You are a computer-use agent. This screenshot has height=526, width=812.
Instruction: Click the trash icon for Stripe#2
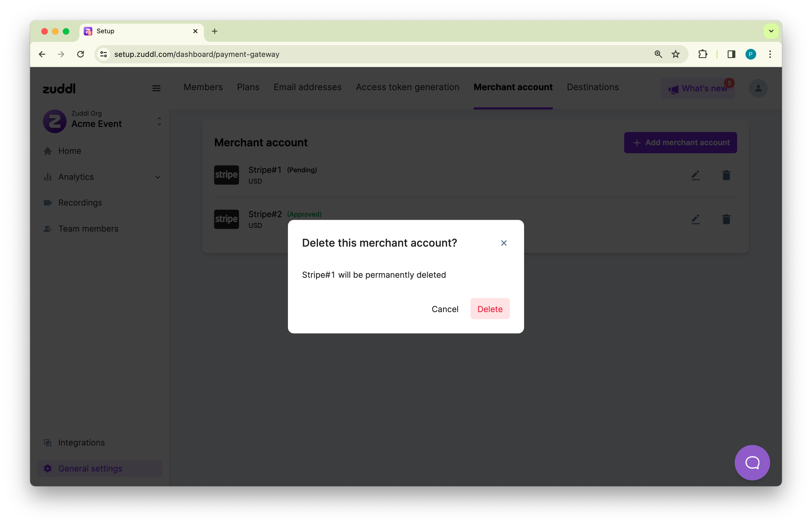pos(726,219)
